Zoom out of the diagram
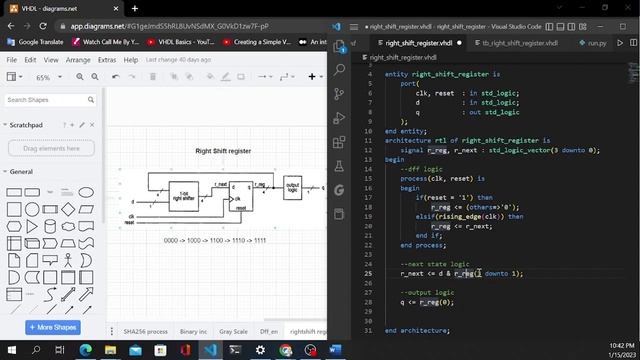The image size is (640, 360). tap(95, 77)
